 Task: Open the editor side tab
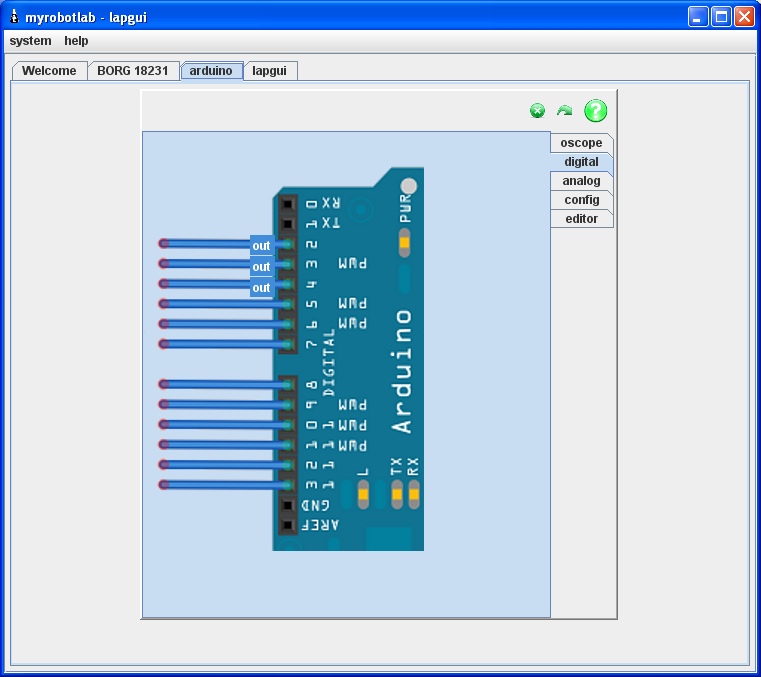tap(581, 218)
